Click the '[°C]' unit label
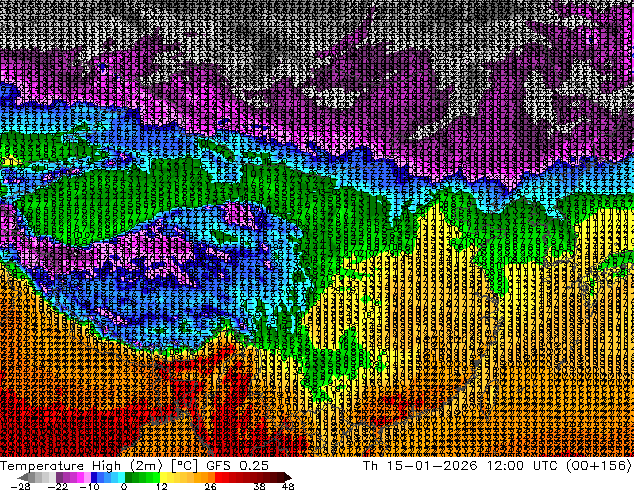Screen dimensions: 634x490 click(184, 466)
